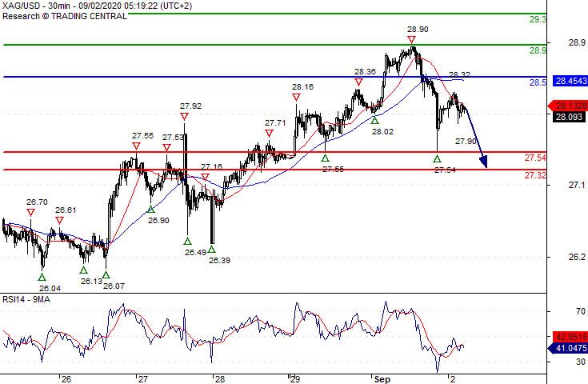Click the 27.1 price axis value
The height and width of the screenshot is (384, 588).
pyautogui.click(x=577, y=185)
